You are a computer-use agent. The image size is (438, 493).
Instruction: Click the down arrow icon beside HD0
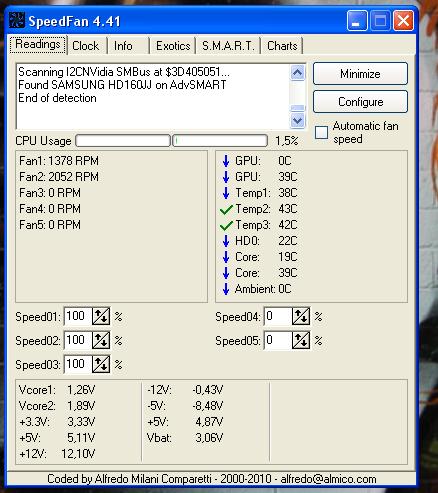pyautogui.click(x=226, y=241)
